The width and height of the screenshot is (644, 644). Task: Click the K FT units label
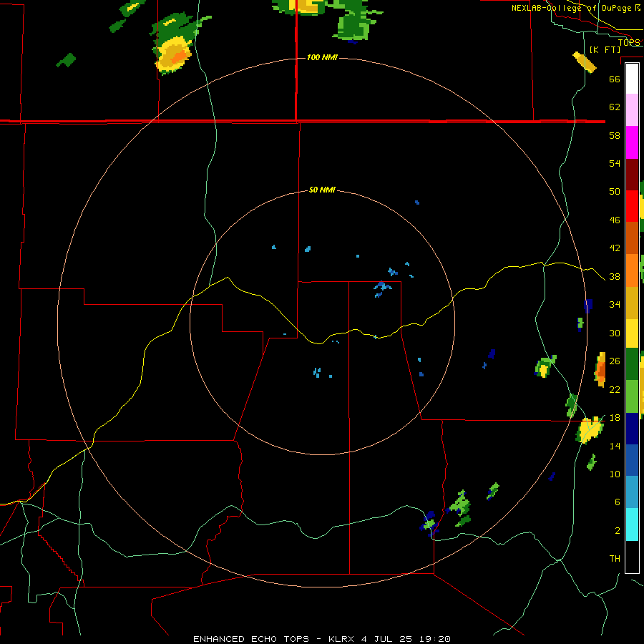(x=605, y=49)
